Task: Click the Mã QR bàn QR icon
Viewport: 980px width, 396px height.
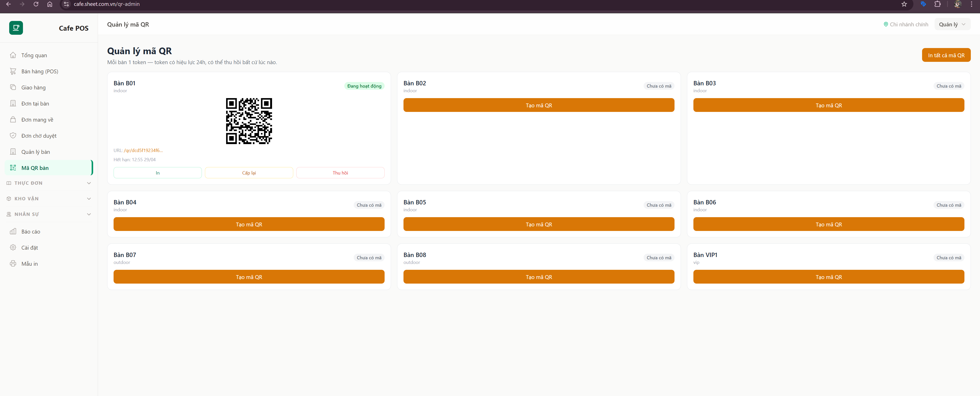Action: click(x=13, y=168)
